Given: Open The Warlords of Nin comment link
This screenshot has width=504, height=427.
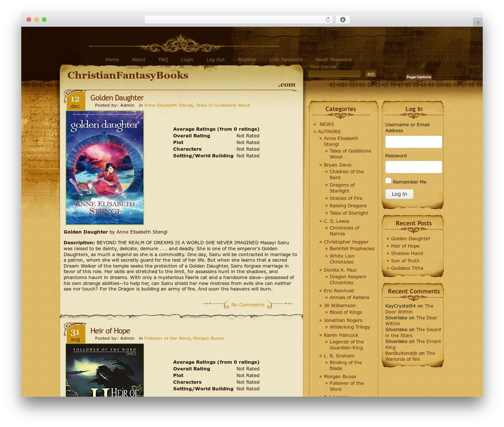Looking at the screenshot, I should (x=410, y=356).
